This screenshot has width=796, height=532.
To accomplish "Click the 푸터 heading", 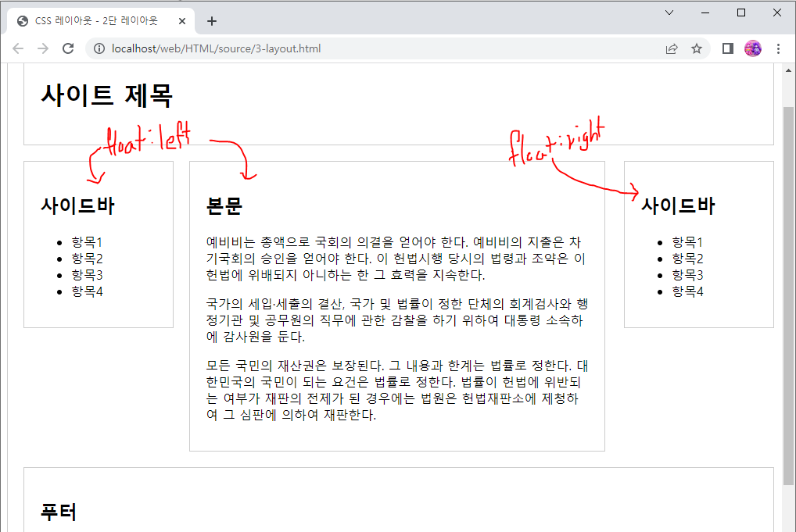I will pos(59,512).
